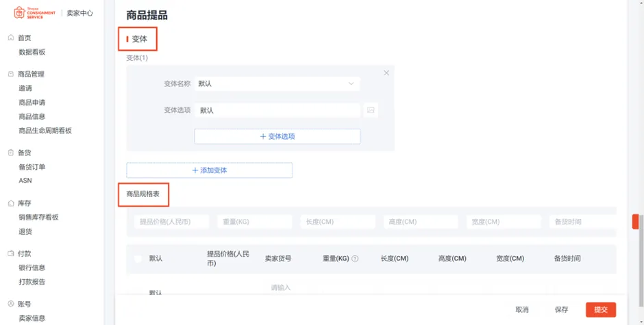Go to 卖家信息 page
Viewport: 644px width, 325px height.
[x=32, y=318]
